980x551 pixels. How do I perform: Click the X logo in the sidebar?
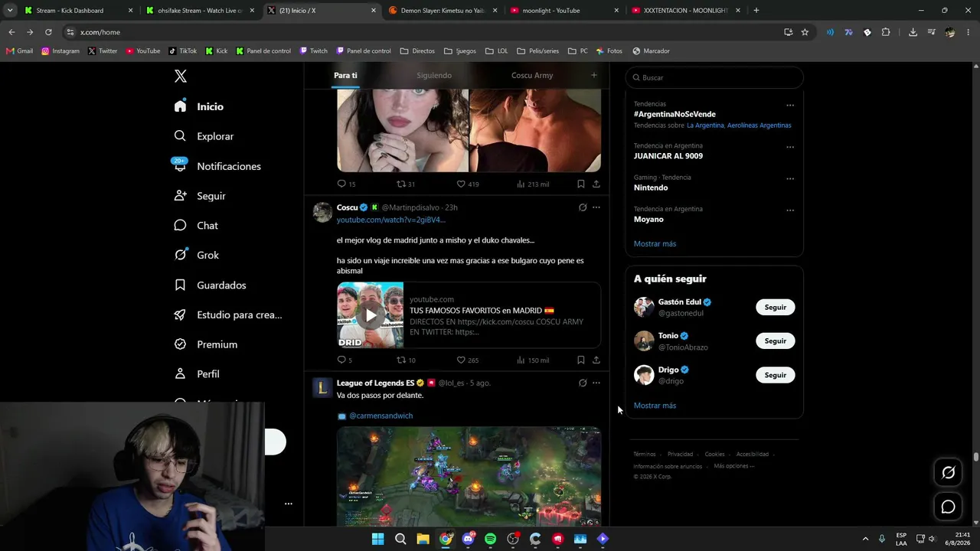pyautogui.click(x=180, y=76)
